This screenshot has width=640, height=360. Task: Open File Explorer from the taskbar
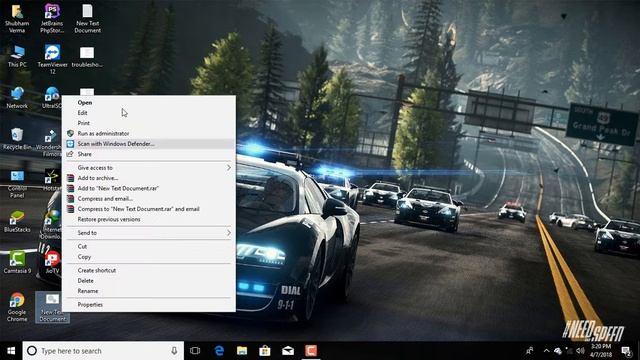(242, 351)
